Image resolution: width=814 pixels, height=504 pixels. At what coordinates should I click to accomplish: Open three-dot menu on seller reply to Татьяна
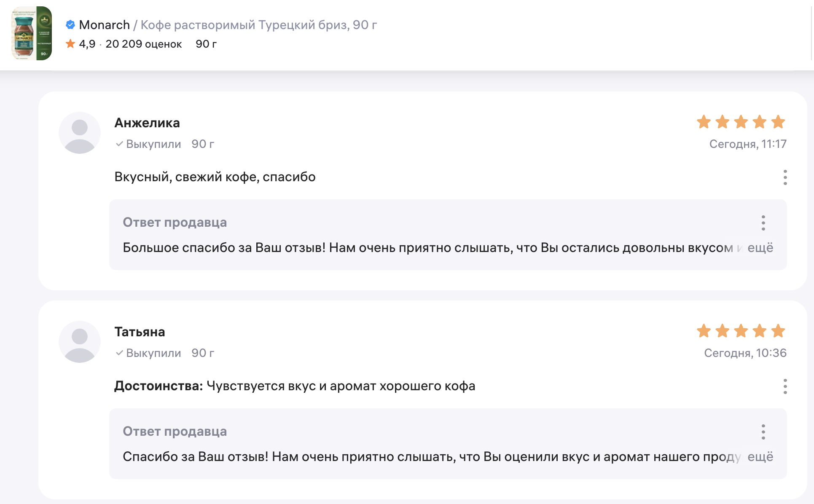pyautogui.click(x=763, y=432)
